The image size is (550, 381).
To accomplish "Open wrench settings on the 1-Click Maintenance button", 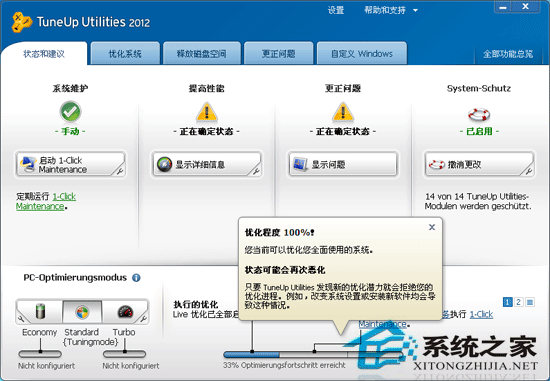I will [120, 171].
